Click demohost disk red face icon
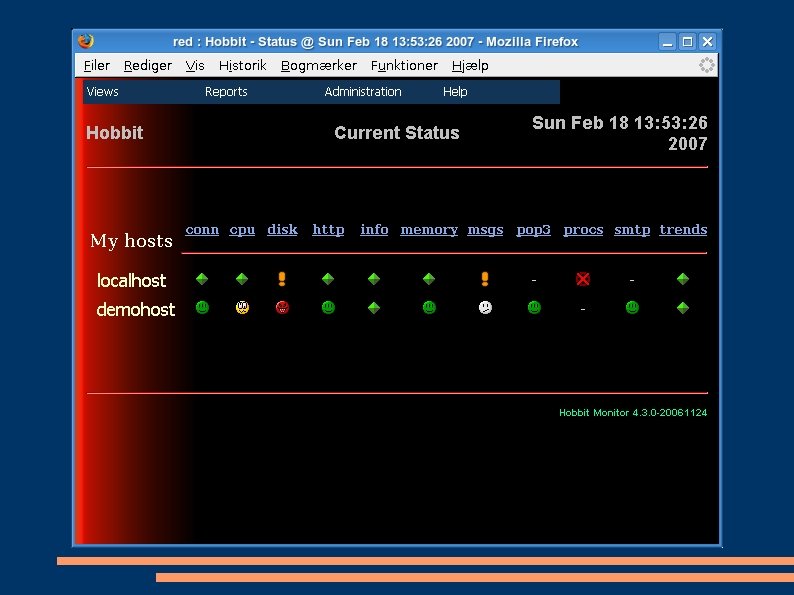Image resolution: width=794 pixels, height=595 pixels. coord(282,307)
